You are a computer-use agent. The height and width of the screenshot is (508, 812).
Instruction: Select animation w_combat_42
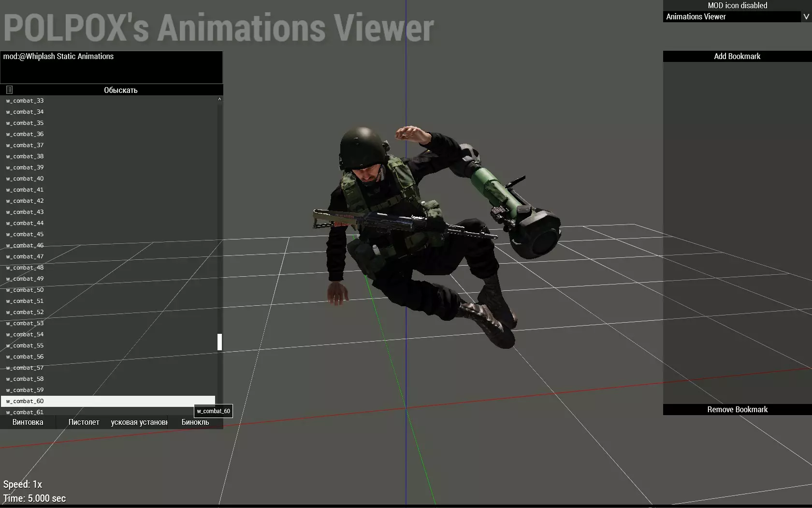[x=108, y=201]
